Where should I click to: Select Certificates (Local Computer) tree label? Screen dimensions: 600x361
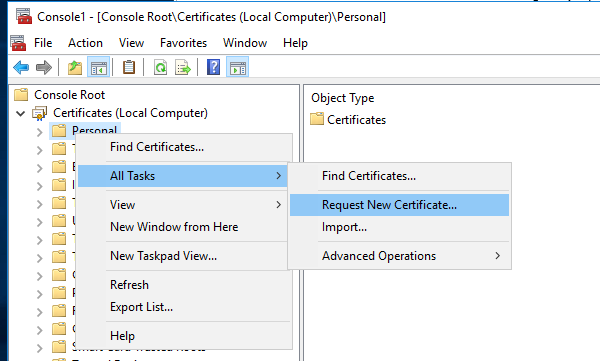tap(130, 113)
